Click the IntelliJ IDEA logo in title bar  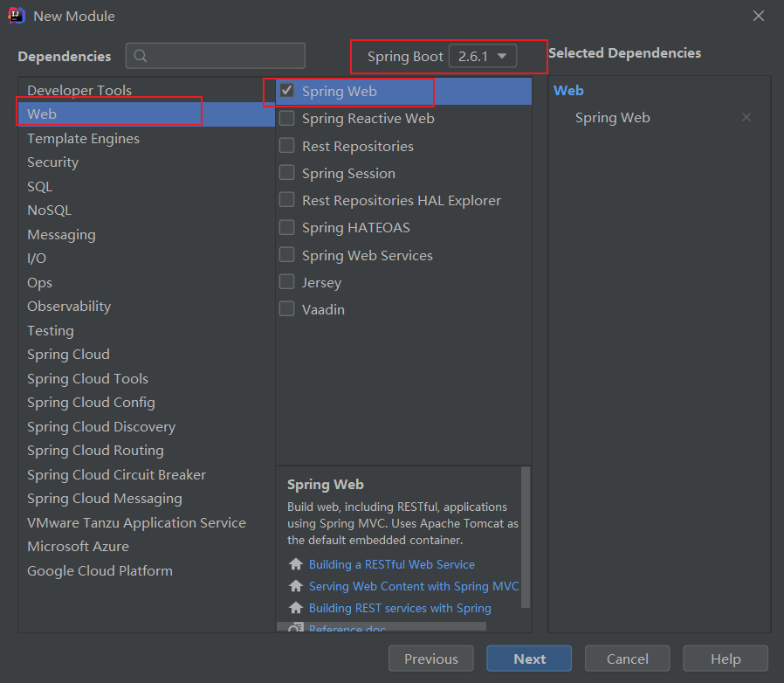click(16, 16)
